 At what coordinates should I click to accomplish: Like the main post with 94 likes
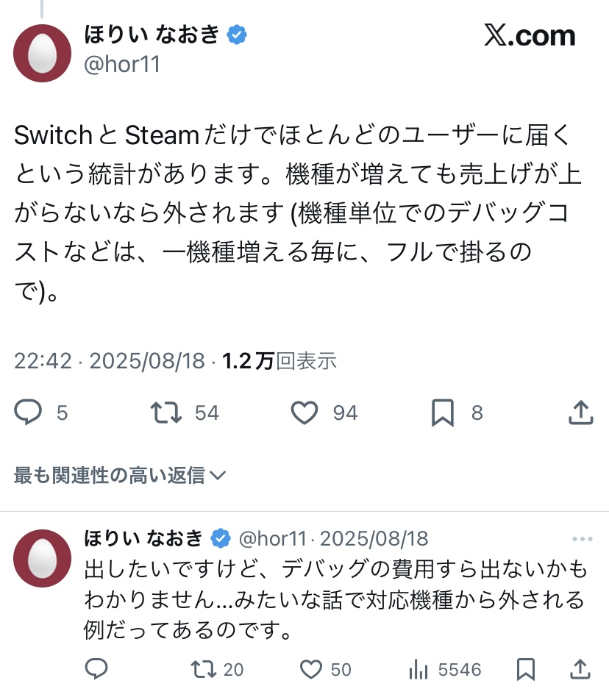pyautogui.click(x=304, y=413)
